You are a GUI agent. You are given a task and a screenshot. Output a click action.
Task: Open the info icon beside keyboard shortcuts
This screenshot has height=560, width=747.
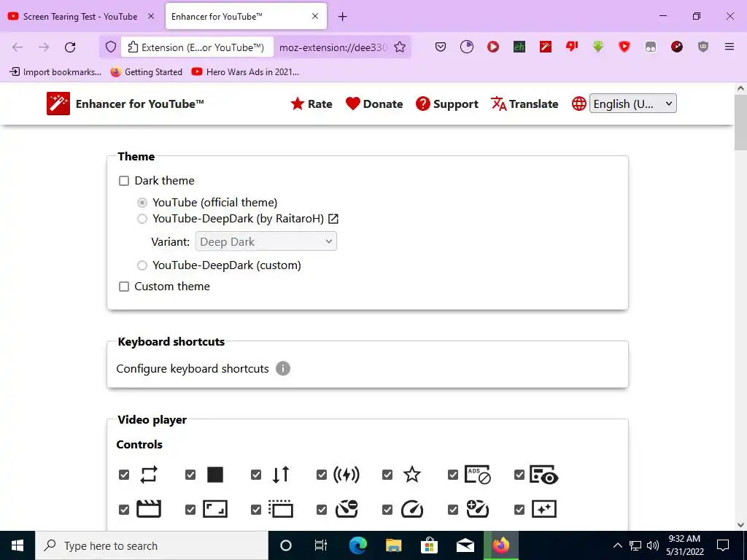tap(283, 368)
